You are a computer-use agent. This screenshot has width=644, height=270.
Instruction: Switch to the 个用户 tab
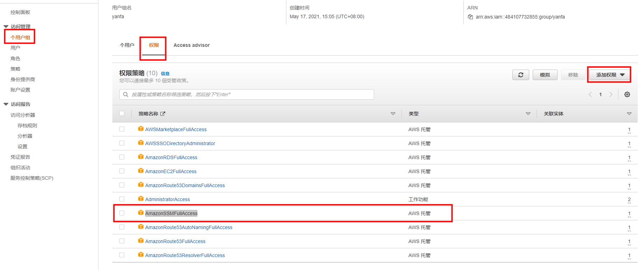(127, 45)
